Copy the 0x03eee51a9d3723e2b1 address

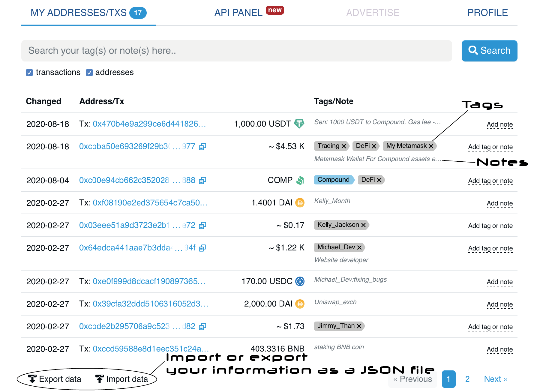[202, 226]
